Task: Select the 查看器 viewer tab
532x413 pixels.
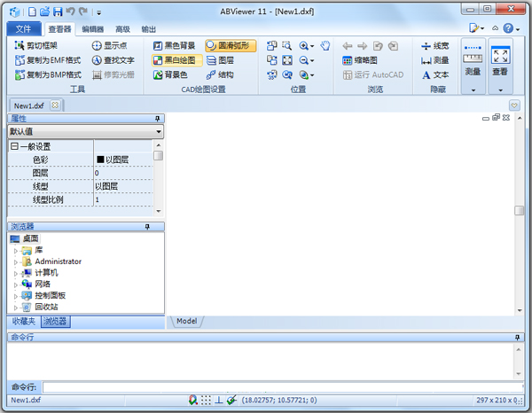Action: 59,29
